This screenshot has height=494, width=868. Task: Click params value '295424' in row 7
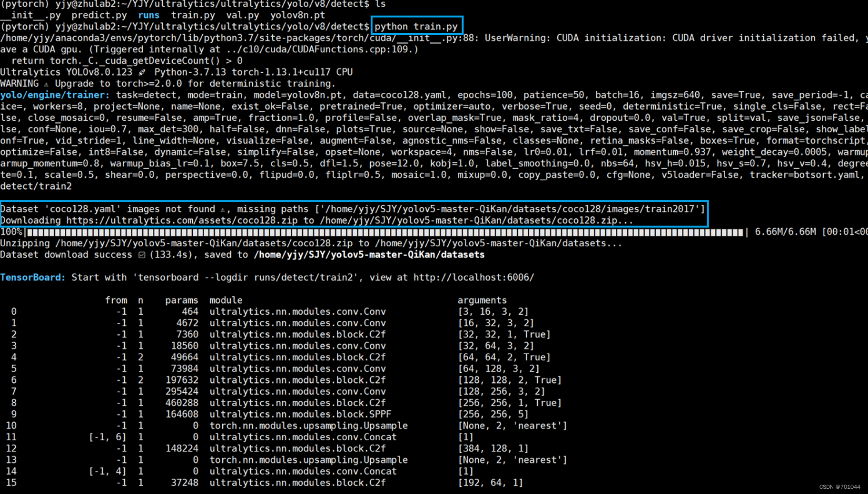pos(181,392)
